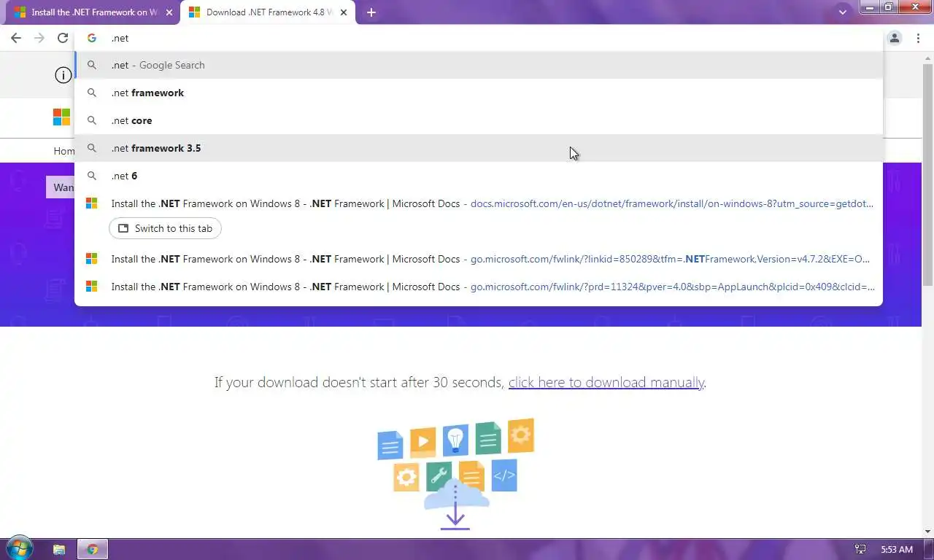
Task: Open the Windows Start orb
Action: coord(19,548)
